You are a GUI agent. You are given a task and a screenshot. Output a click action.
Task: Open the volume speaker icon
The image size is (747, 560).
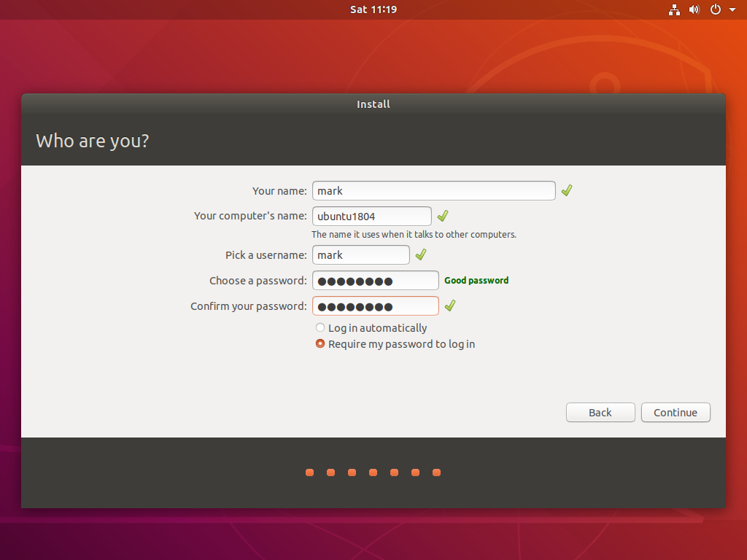point(694,9)
